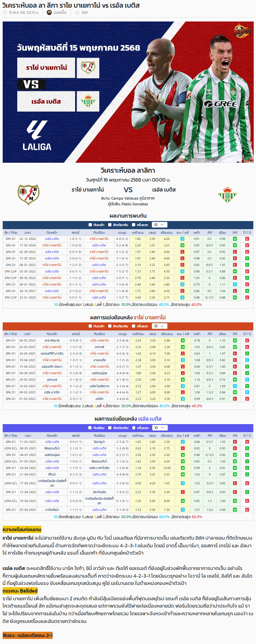Click SPA CUP league cell in 03-03-2022 row
Viewport: 256px width, 644px height.
pos(11,271)
